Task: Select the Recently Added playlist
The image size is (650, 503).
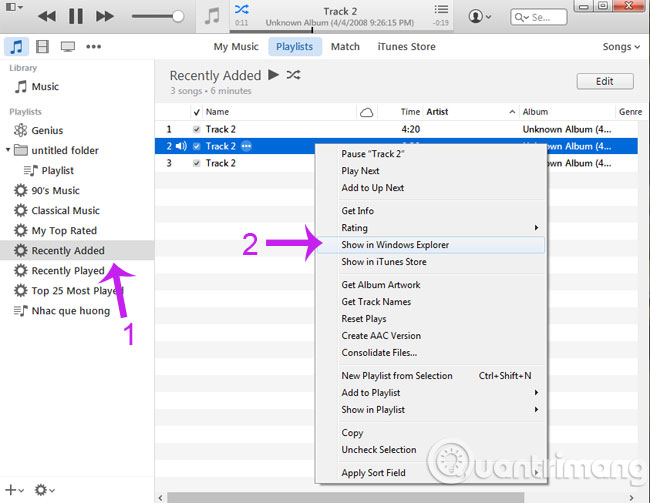Action: click(x=77, y=250)
